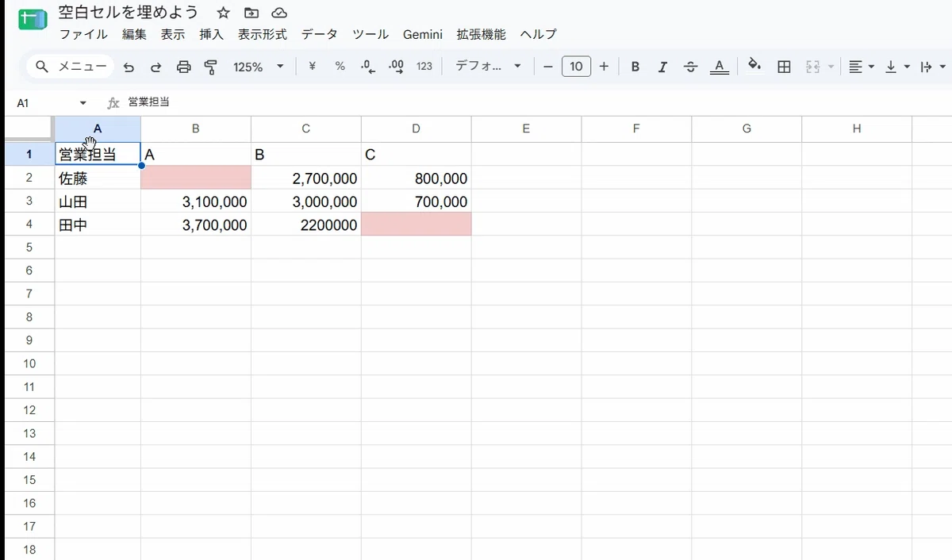Open the 挿入 menu
The height and width of the screenshot is (560, 952).
click(x=211, y=35)
